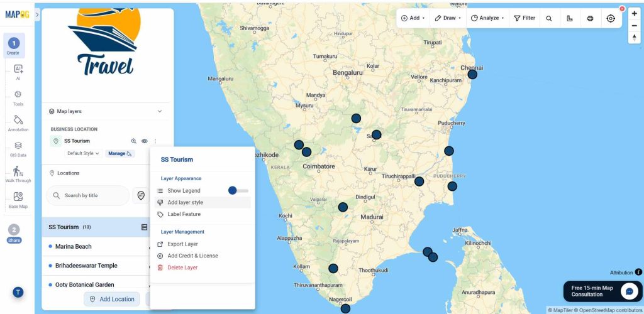
Task: Zoom to the SS Tourism layer
Action: pos(133,141)
